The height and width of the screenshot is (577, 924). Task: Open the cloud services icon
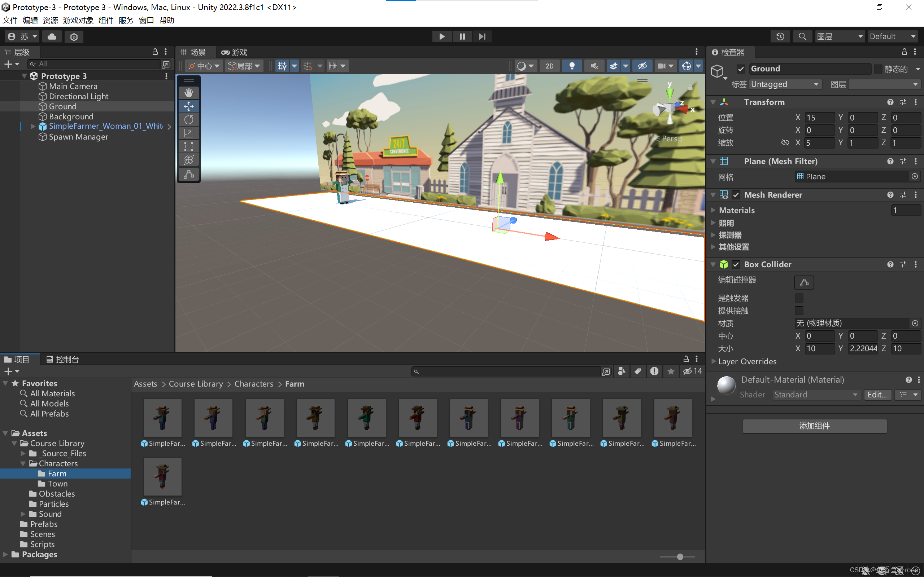pos(52,36)
